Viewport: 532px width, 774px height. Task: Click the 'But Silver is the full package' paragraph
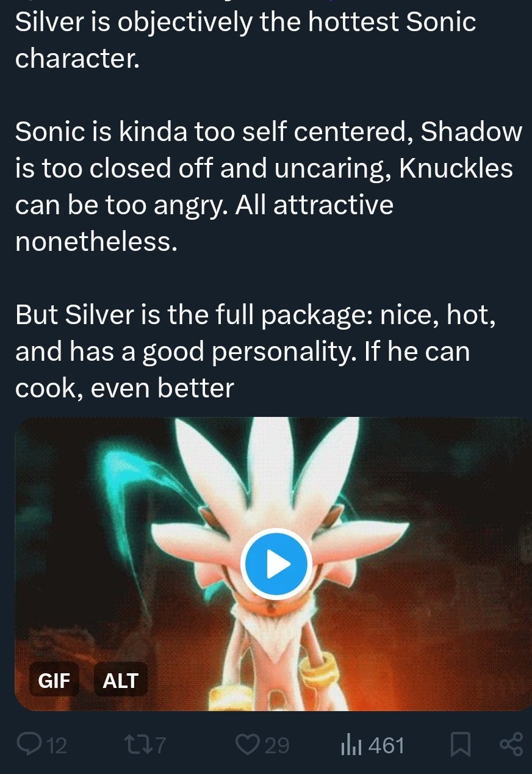tap(255, 351)
